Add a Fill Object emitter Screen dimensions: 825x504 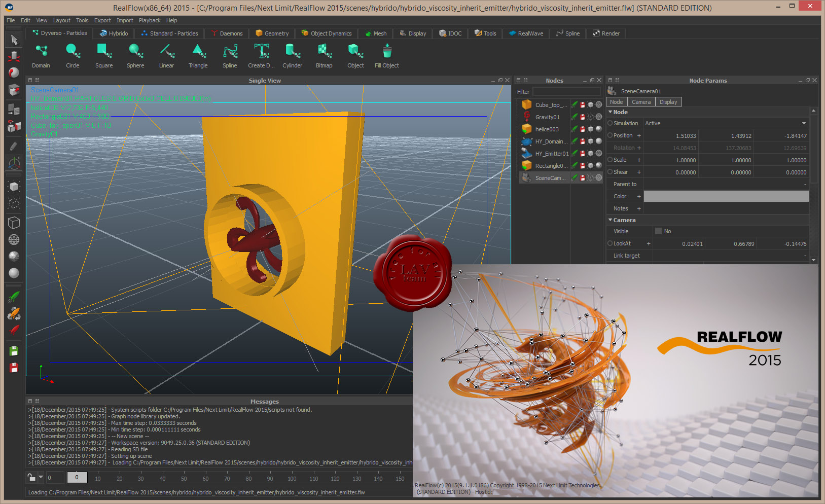[x=387, y=56]
